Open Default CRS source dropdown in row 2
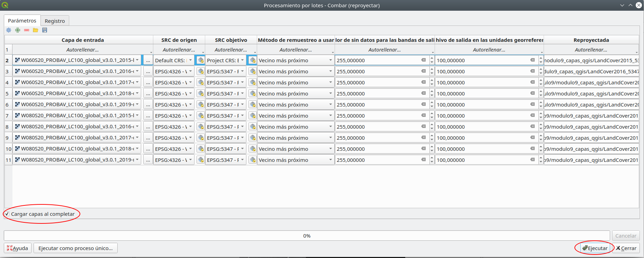Viewport: 644px width, 258px height. point(174,60)
